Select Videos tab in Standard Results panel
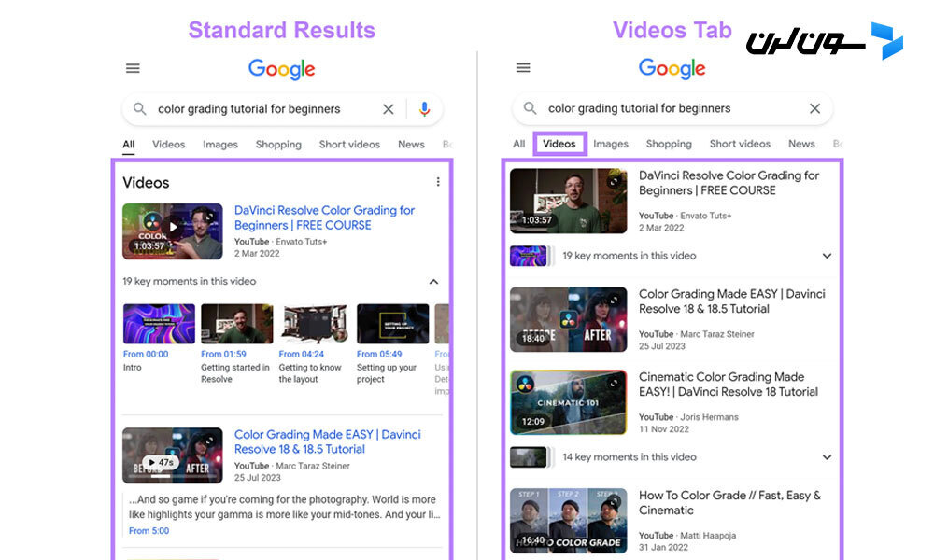The image size is (934, 560). click(x=168, y=145)
